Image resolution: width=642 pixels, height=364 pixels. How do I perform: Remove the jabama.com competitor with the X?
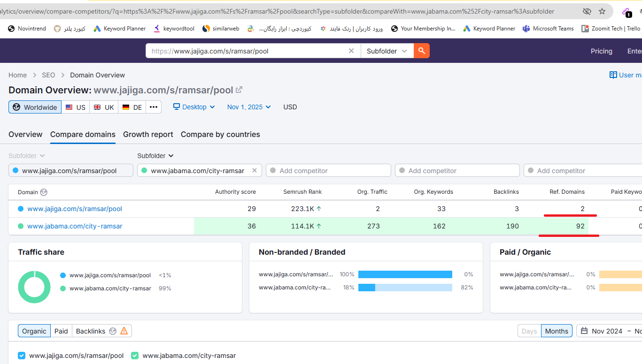pyautogui.click(x=255, y=171)
